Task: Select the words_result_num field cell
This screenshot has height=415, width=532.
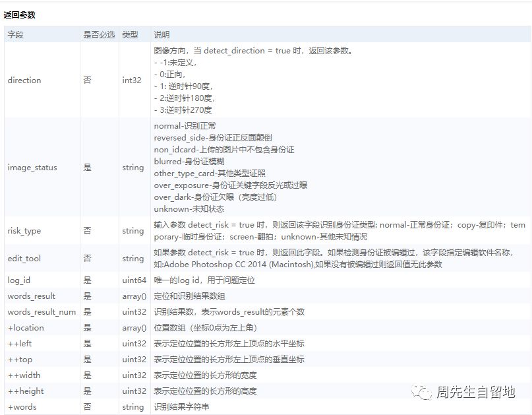Action: click(x=42, y=312)
